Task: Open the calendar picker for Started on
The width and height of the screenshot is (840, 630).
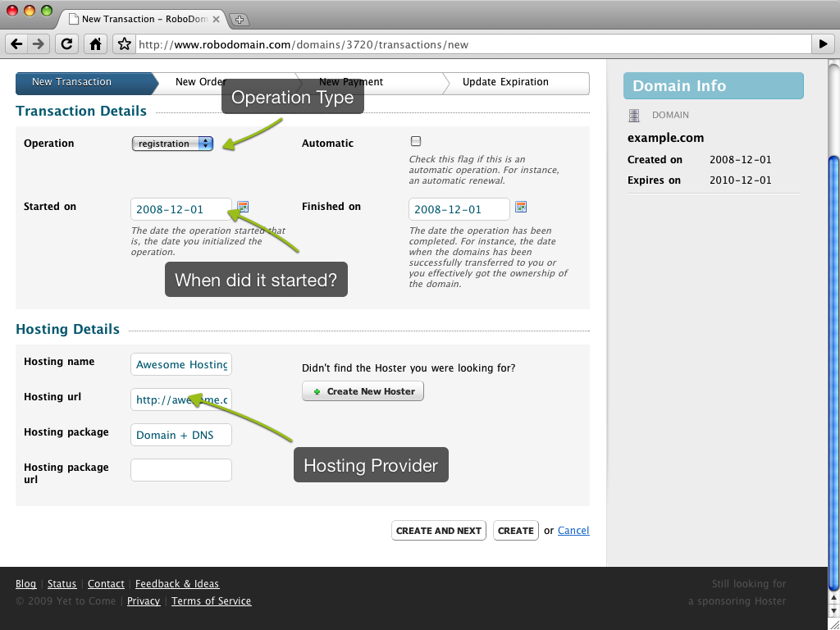Action: pos(243,207)
